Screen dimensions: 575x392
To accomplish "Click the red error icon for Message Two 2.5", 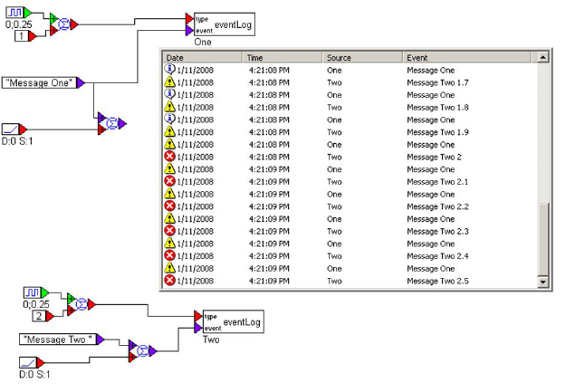I will (169, 281).
